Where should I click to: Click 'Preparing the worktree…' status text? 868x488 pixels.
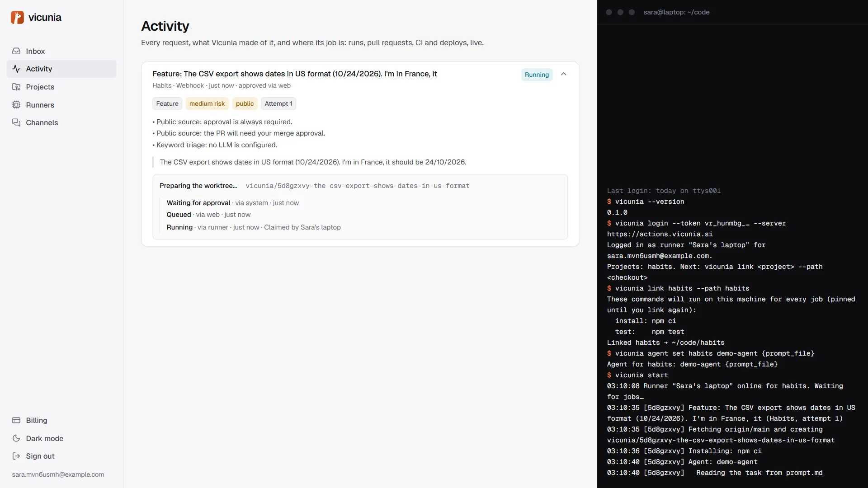198,186
